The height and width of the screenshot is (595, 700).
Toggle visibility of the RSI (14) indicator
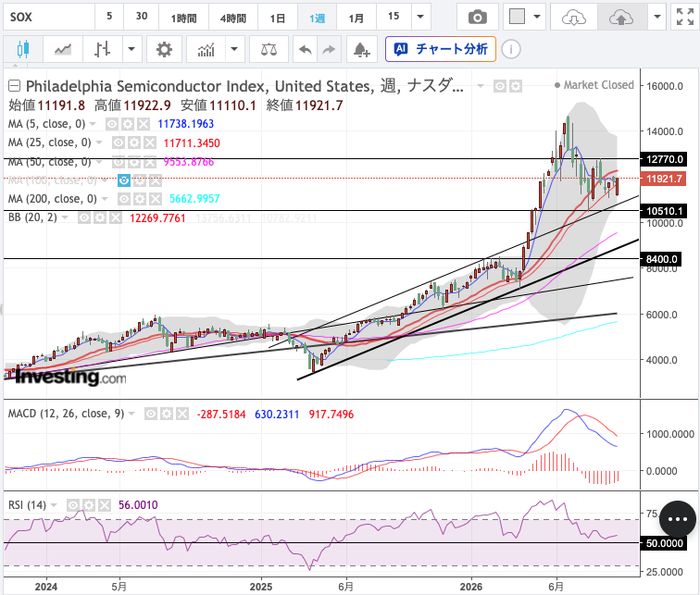point(73,505)
